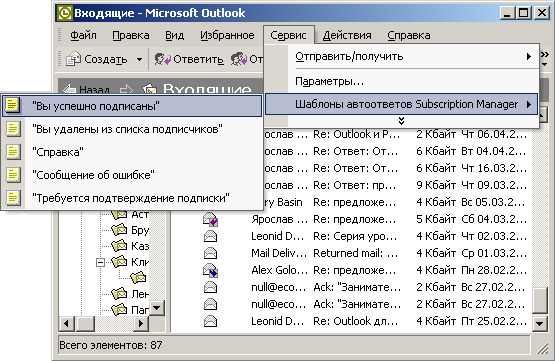Image resolution: width=555 pixels, height=361 pixels.
Task: Click envelope icon of Вс 27.02 first Ack message
Action: pos(210,287)
